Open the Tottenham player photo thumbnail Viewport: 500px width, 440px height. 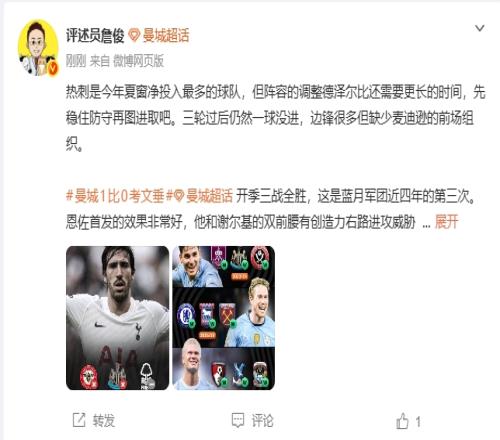tap(118, 318)
